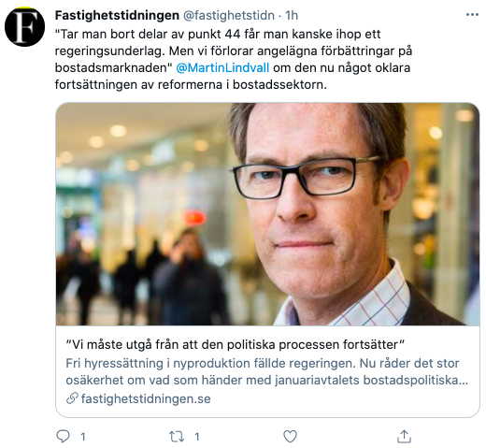Click the retweet count number 1
This screenshot has height=448, width=486.
pyautogui.click(x=196, y=437)
